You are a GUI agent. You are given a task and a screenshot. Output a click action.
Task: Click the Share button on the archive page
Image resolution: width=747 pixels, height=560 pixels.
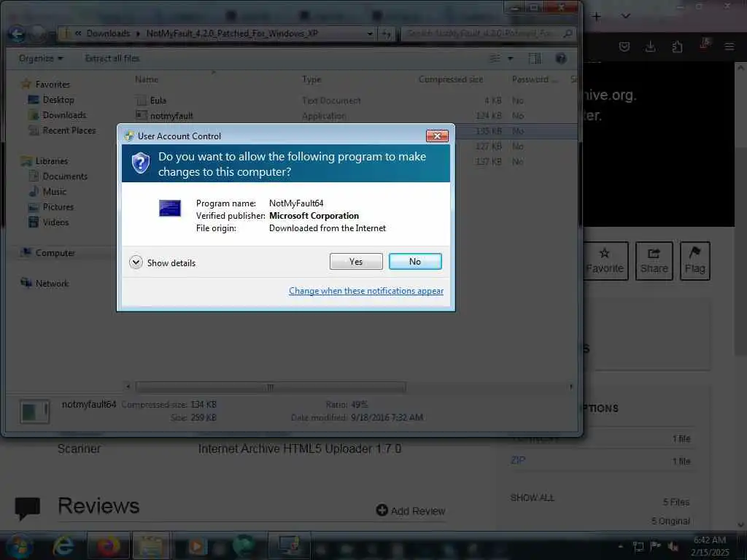[654, 261]
